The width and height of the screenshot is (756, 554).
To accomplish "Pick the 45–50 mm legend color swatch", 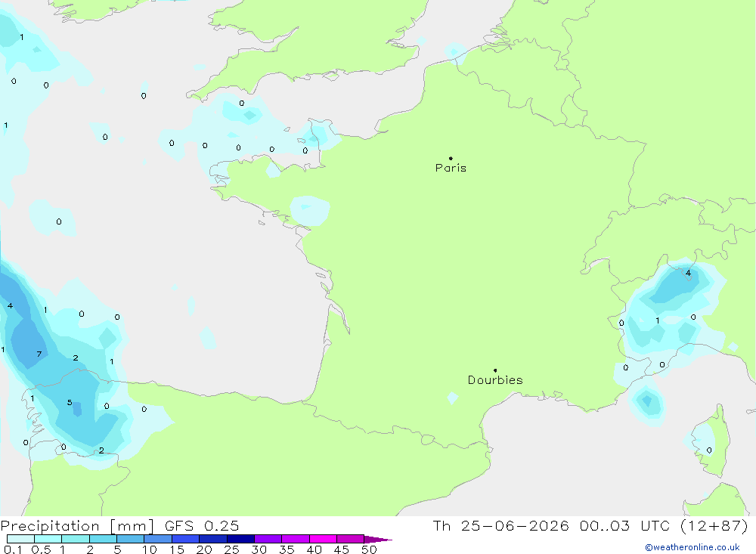I will 350,539.
